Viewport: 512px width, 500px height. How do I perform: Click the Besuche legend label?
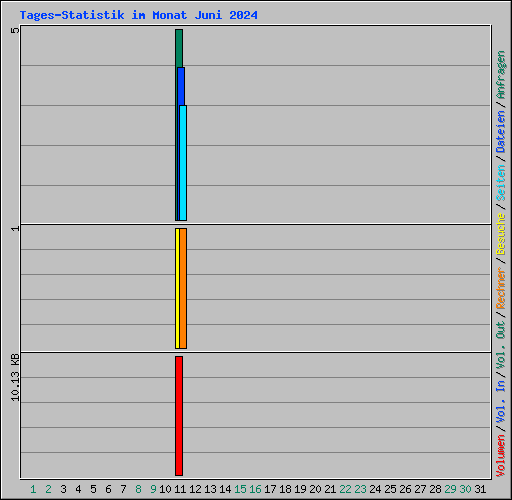[501, 234]
